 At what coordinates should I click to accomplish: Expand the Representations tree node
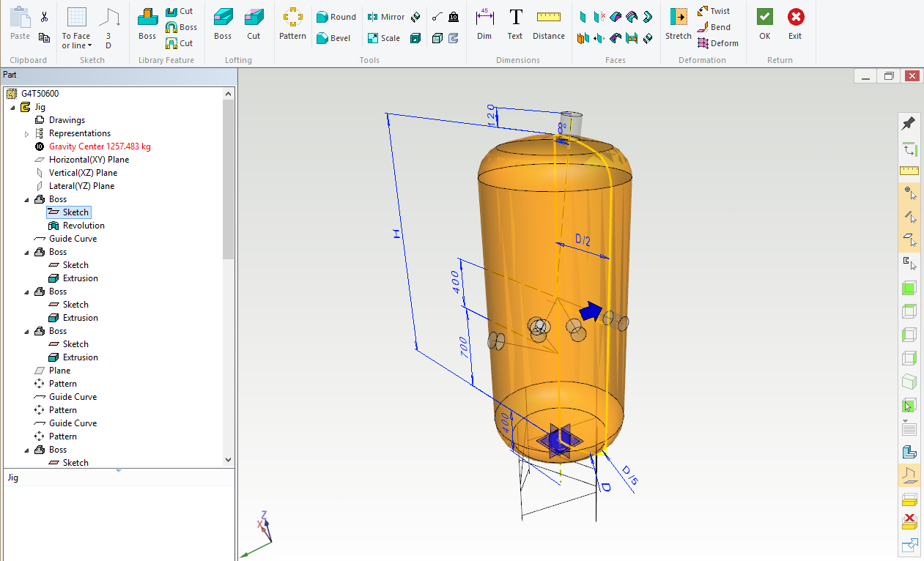[27, 134]
